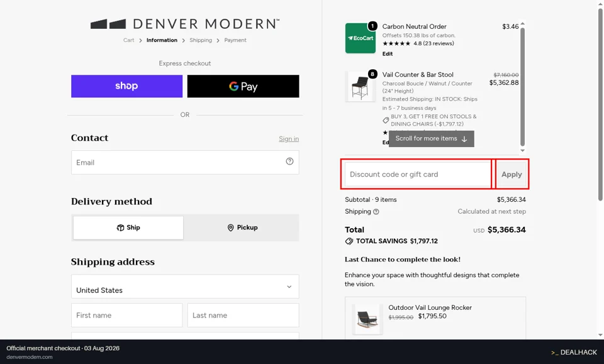Click the Information breadcrumb
The height and width of the screenshot is (364, 604).
162,40
